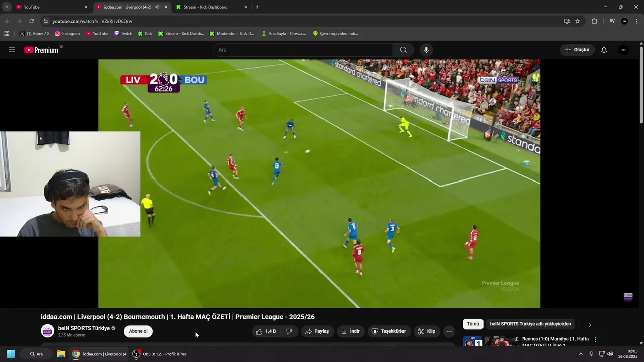This screenshot has width=644, height=362.
Task: Start voice search with microphone icon
Action: click(x=426, y=50)
